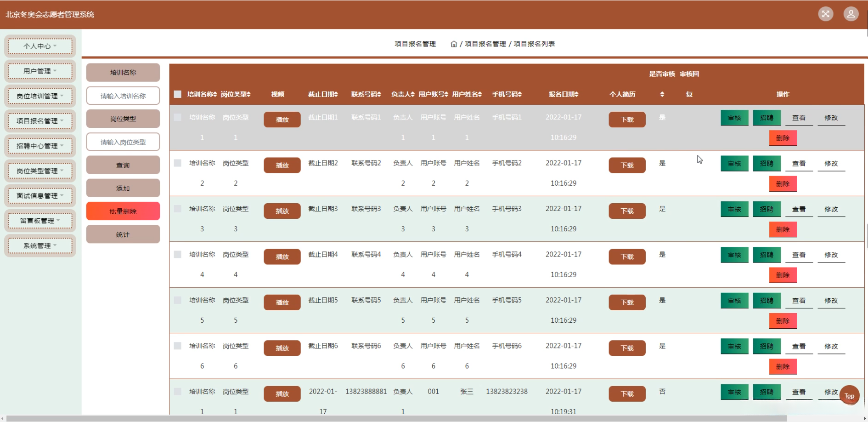Click 项目报名列表 in the breadcrumb path

(x=534, y=44)
